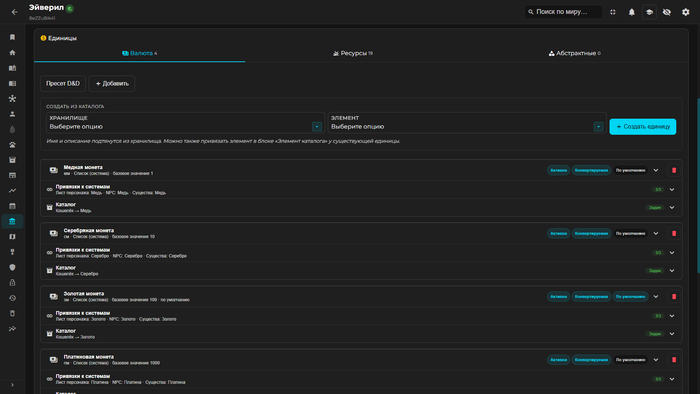Expand Каталог row Кошелёк → Серебро

(672, 271)
